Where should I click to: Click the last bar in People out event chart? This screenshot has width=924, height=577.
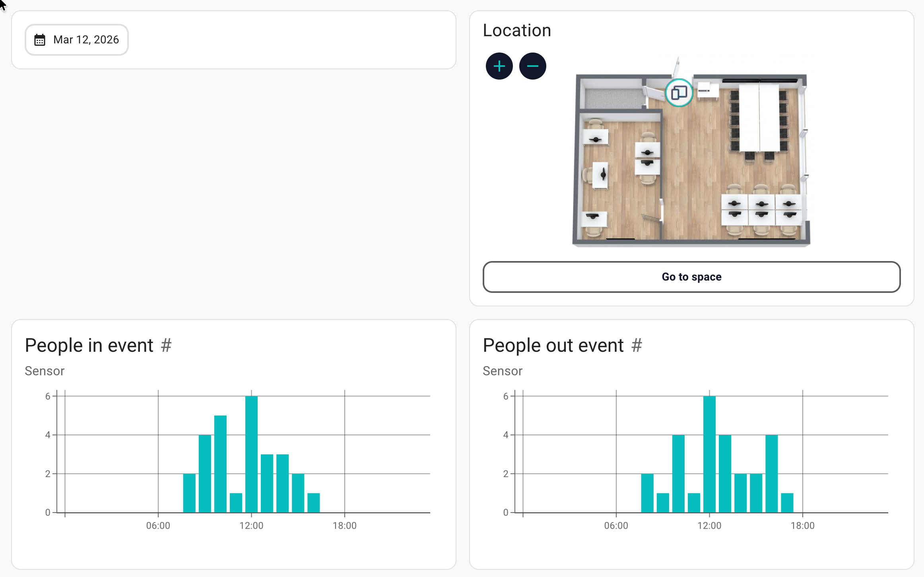click(787, 503)
